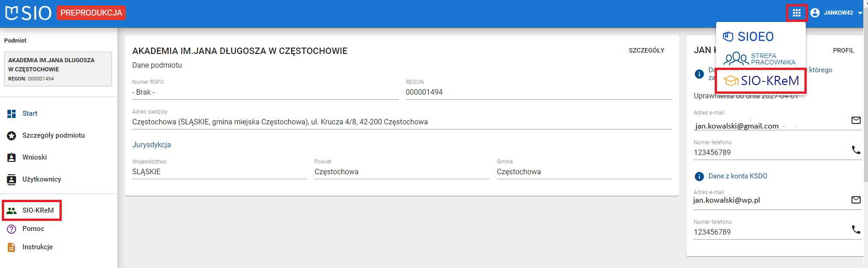Click the envelope icon beside jan.kowalski@gmail.com
This screenshot has height=268, width=868.
tap(856, 120)
